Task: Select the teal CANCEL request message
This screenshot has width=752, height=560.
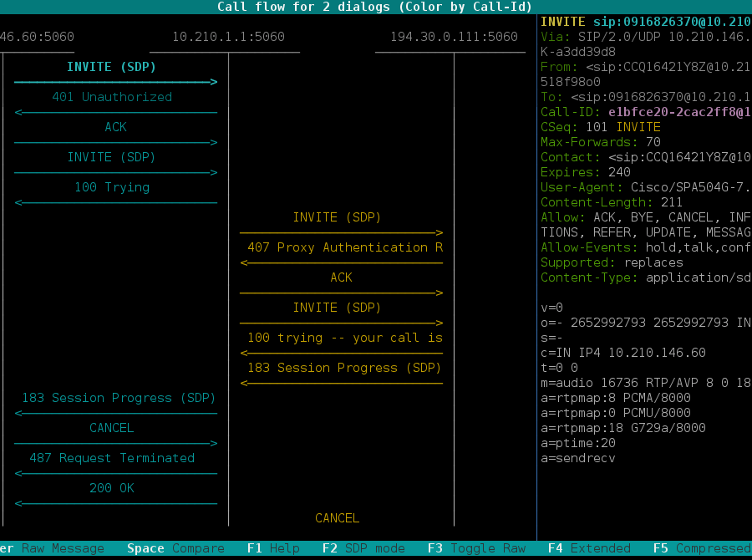Action: 112,428
